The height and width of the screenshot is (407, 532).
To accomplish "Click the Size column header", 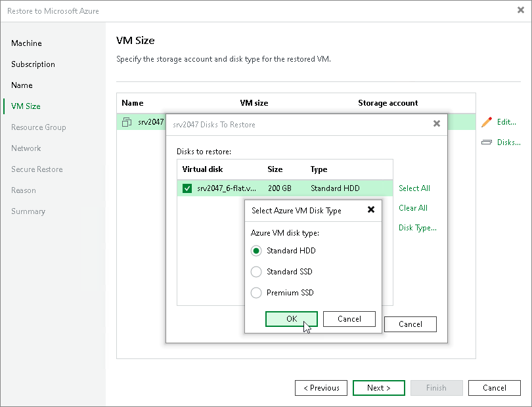I will [x=275, y=169].
